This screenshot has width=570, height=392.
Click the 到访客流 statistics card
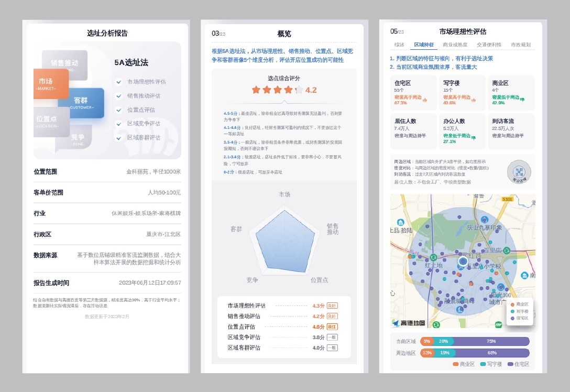point(511,132)
